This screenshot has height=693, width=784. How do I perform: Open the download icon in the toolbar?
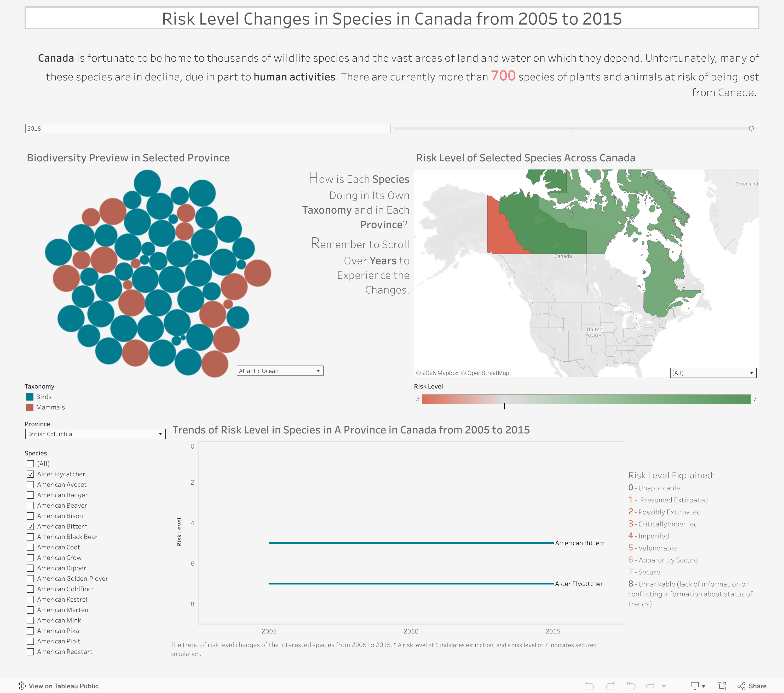point(695,686)
